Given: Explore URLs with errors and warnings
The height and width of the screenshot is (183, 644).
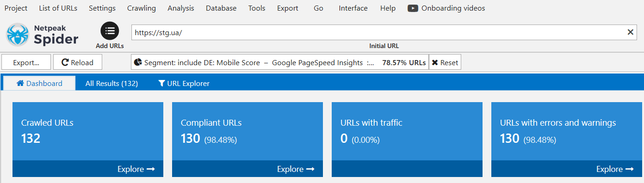Looking at the screenshot, I should click(615, 169).
